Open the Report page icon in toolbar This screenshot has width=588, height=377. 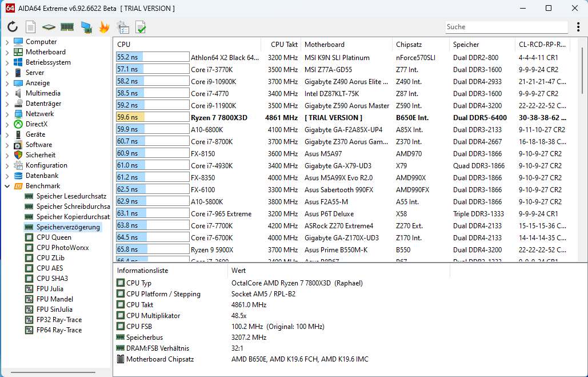pyautogui.click(x=30, y=27)
